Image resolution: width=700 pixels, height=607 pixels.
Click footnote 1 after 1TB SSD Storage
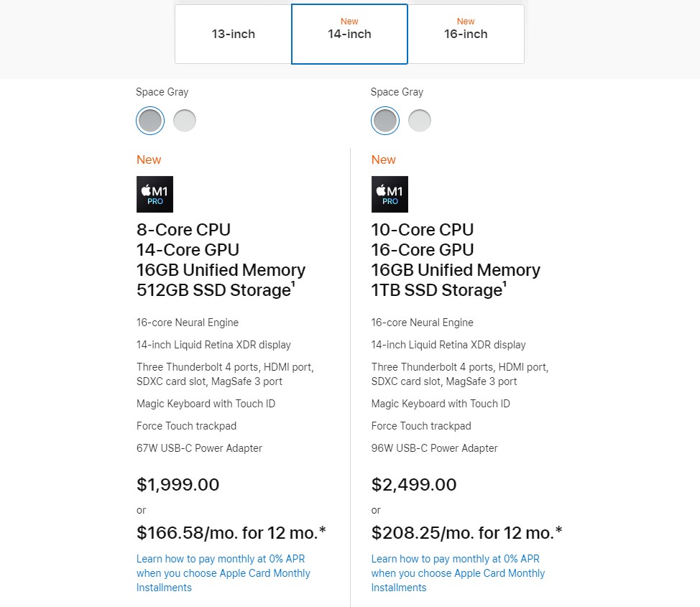(x=505, y=284)
